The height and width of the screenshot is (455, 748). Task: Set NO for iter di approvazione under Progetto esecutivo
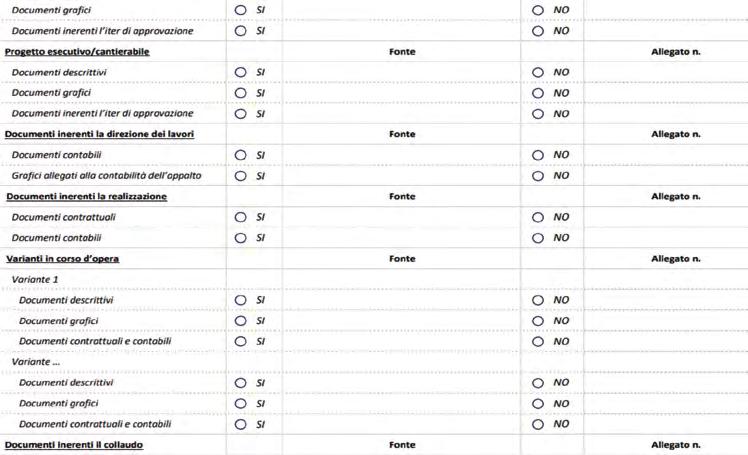tap(538, 113)
